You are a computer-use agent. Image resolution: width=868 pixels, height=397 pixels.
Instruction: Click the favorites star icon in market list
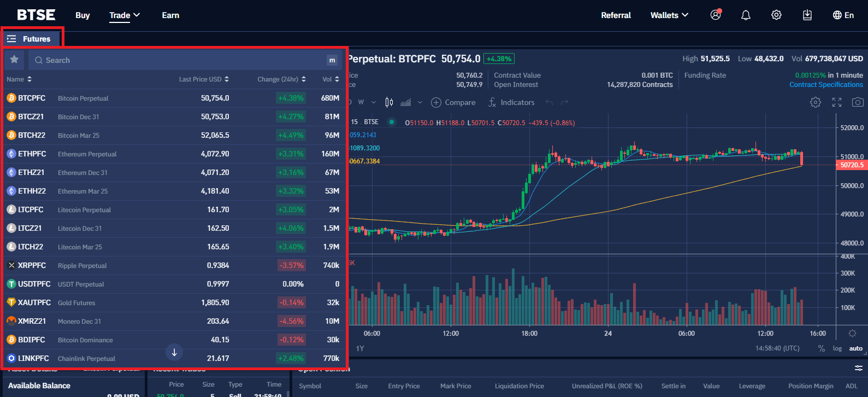point(15,60)
